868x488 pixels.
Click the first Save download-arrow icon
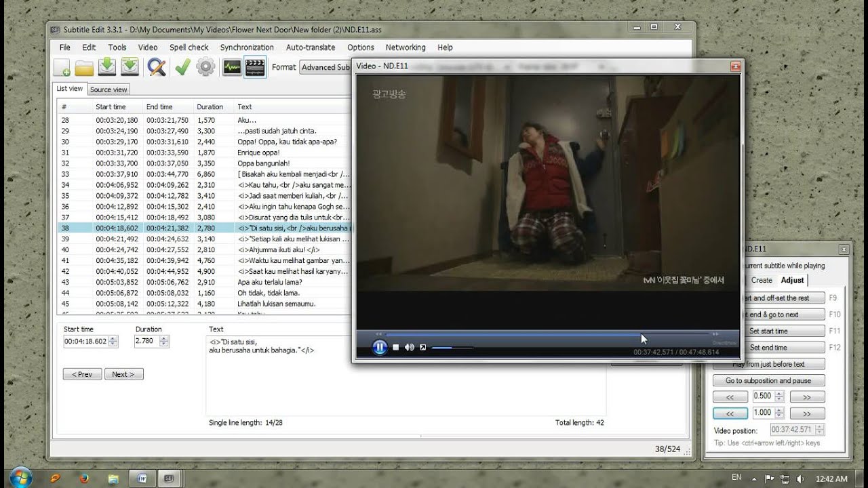(106, 66)
